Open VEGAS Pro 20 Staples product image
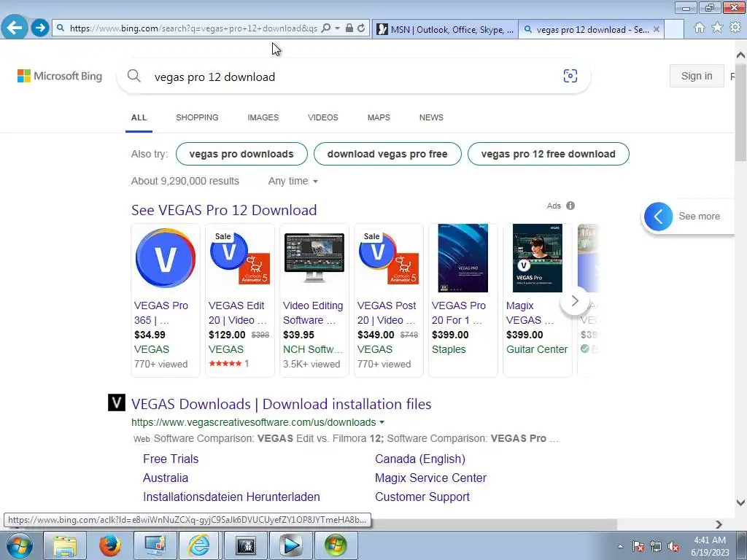The image size is (747, 560). (x=462, y=258)
